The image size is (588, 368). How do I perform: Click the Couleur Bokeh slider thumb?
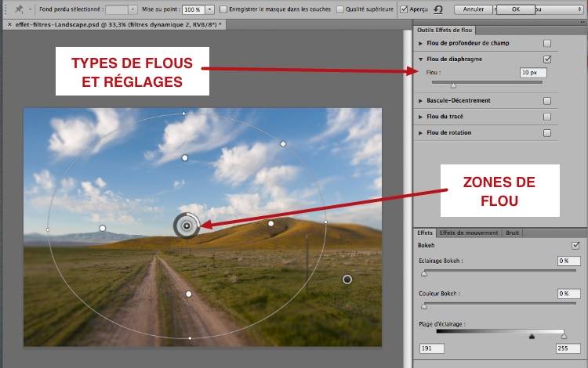[424, 307]
